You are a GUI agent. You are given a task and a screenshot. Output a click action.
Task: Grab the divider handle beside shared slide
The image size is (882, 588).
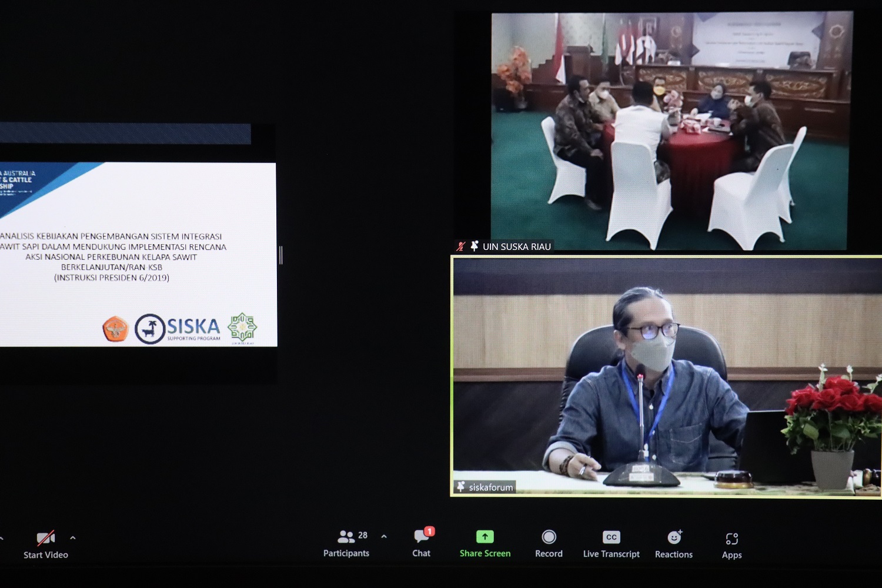281,255
